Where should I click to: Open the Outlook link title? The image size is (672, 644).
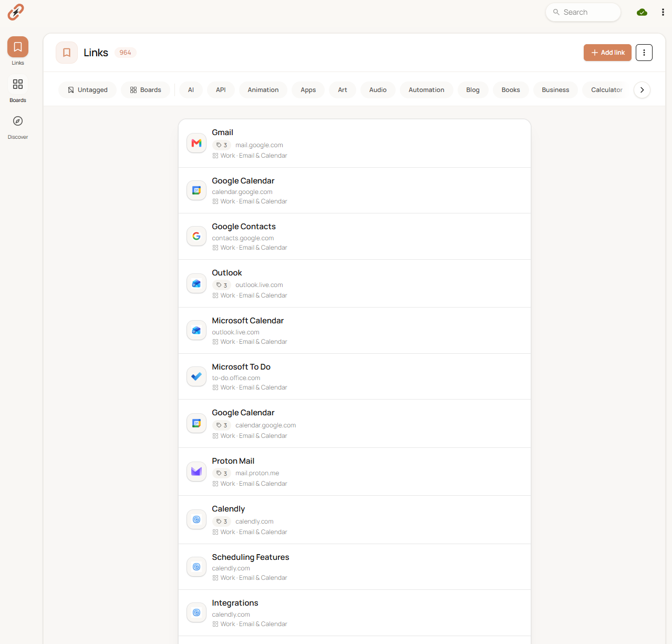tap(227, 273)
